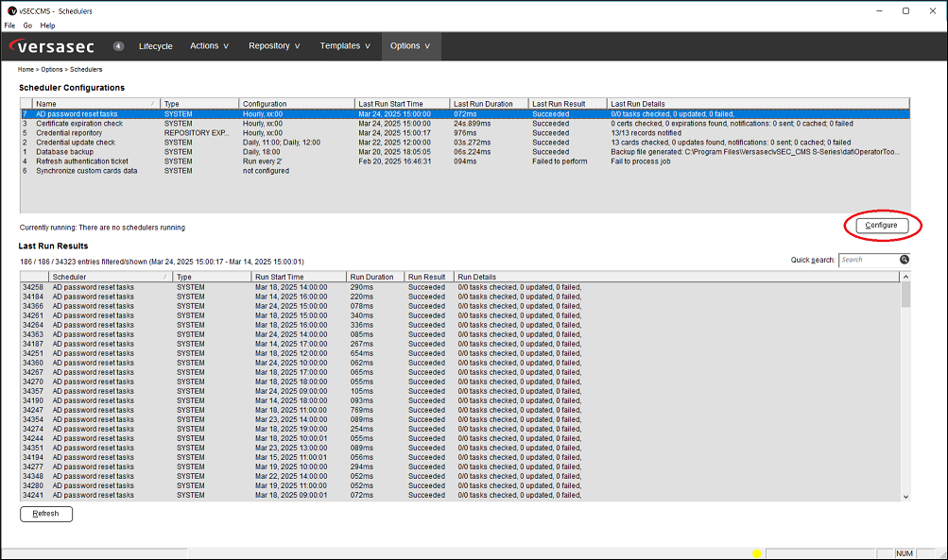
Task: Open the Go menu
Action: click(x=27, y=25)
